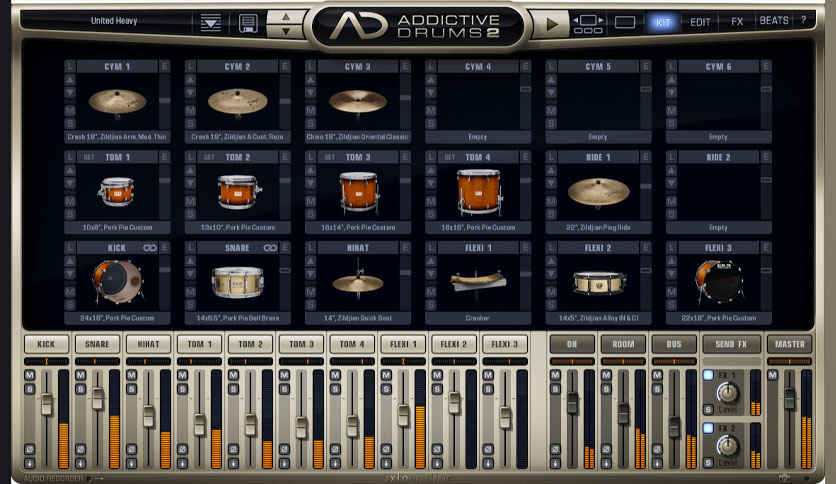Select the HIHAT mixer channel button
Image resolution: width=836 pixels, height=484 pixels.
point(148,344)
